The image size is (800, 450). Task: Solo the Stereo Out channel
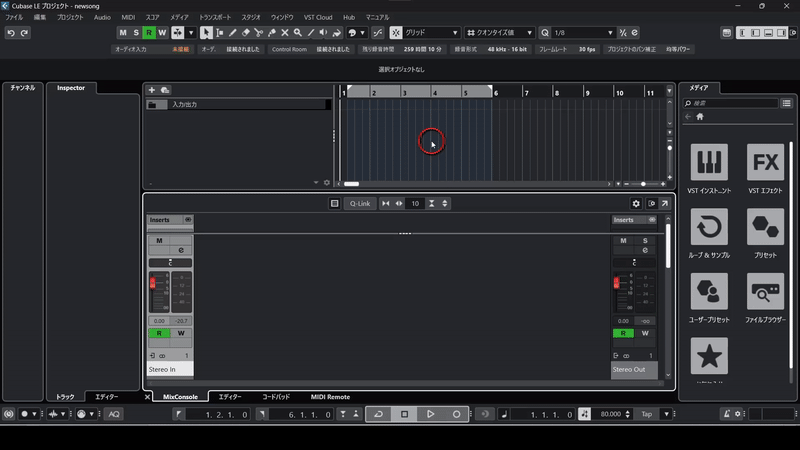click(x=645, y=240)
